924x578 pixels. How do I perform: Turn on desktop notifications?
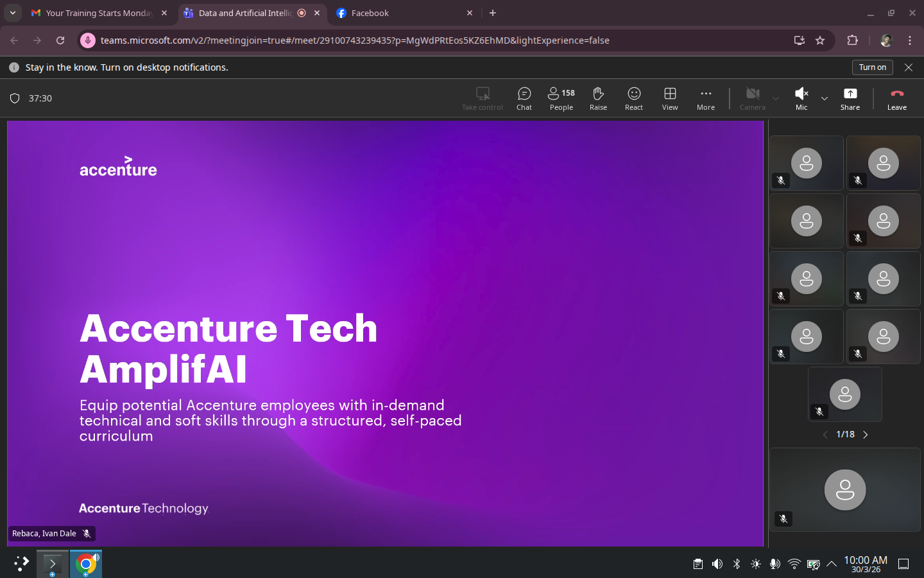click(873, 67)
